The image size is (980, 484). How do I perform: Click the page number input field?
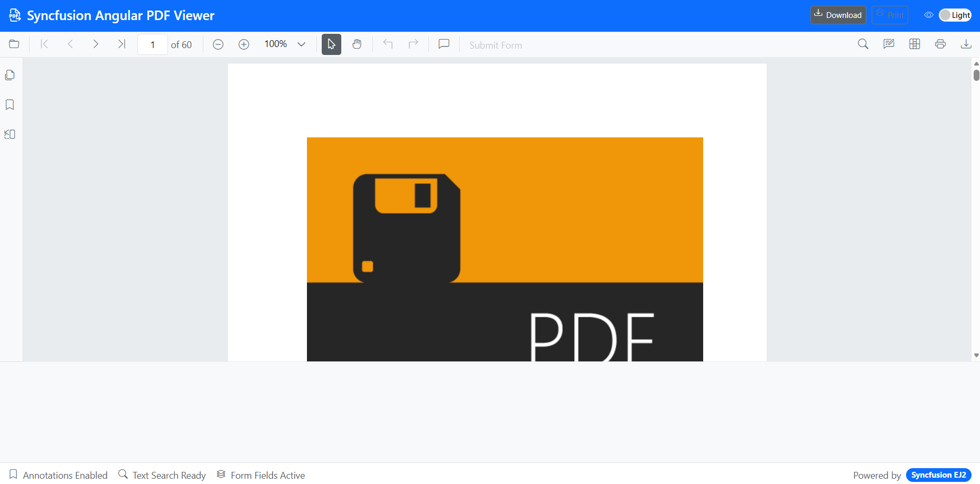coord(153,44)
